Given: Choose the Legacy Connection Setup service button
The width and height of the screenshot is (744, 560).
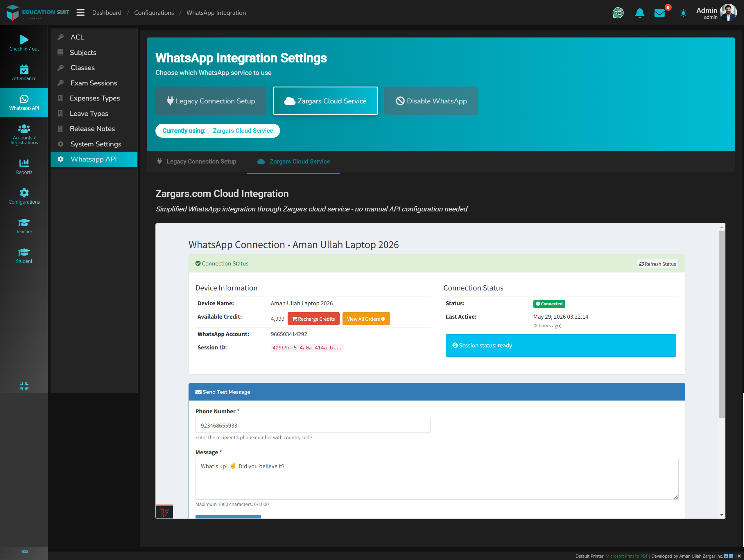Looking at the screenshot, I should (x=211, y=101).
